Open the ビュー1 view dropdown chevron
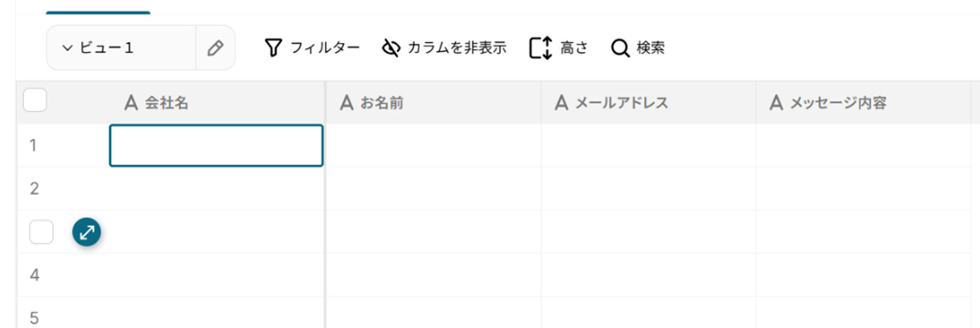The image size is (980, 328). 67,48
